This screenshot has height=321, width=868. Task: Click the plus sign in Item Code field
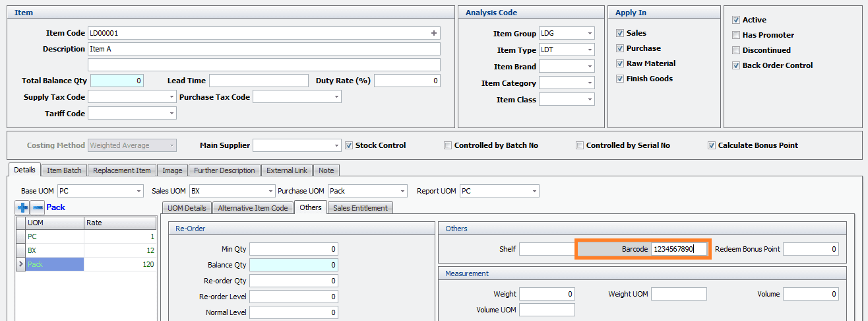point(433,33)
